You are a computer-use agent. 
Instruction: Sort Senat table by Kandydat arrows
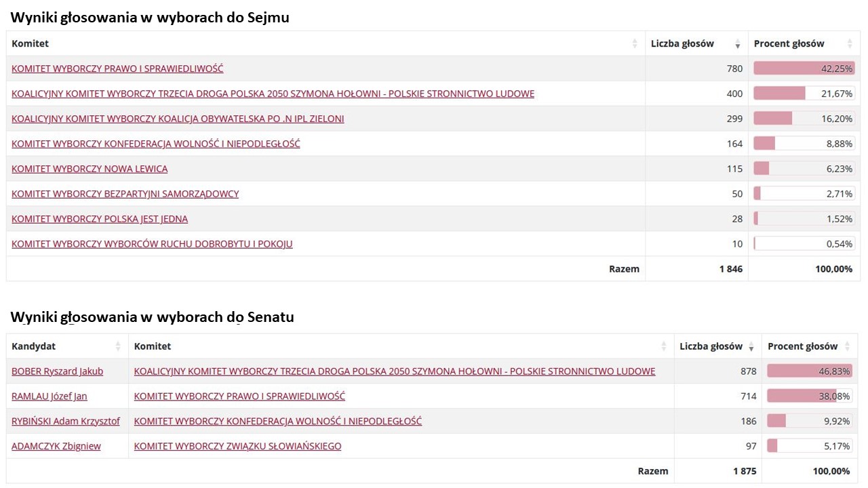pos(118,346)
